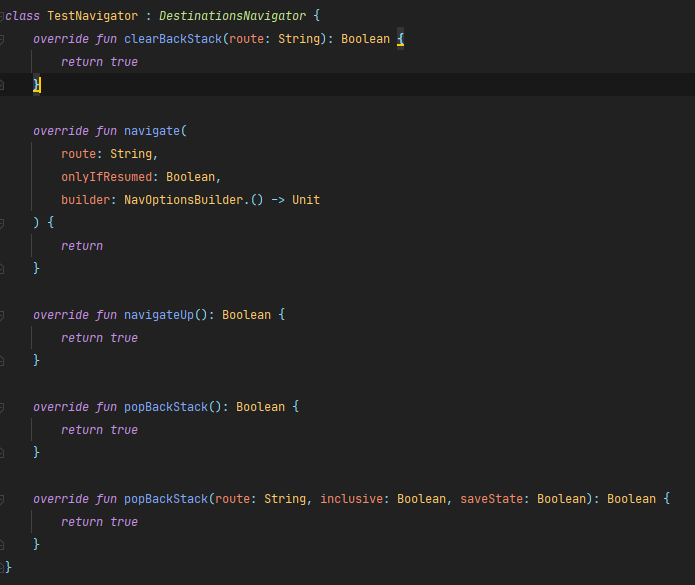Click 'return true' inside navigateUp
This screenshot has height=585, width=695.
pos(99,338)
